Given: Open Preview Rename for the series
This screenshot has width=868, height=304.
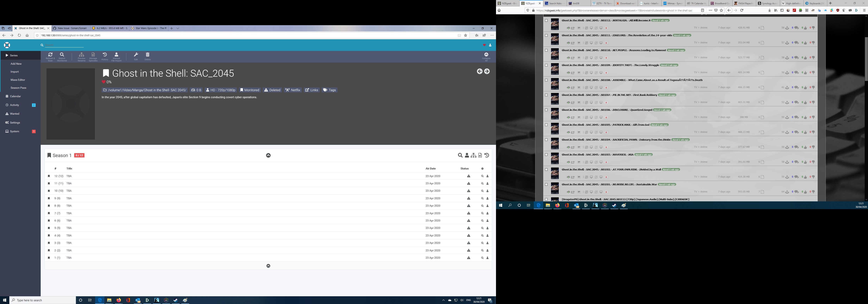Looking at the screenshot, I should click(x=82, y=56).
